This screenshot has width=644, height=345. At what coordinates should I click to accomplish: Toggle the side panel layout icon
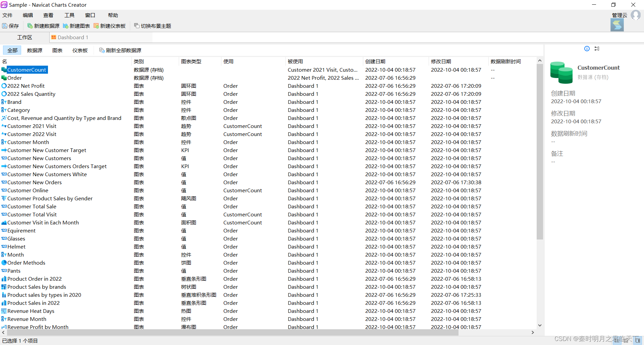pyautogui.click(x=597, y=49)
